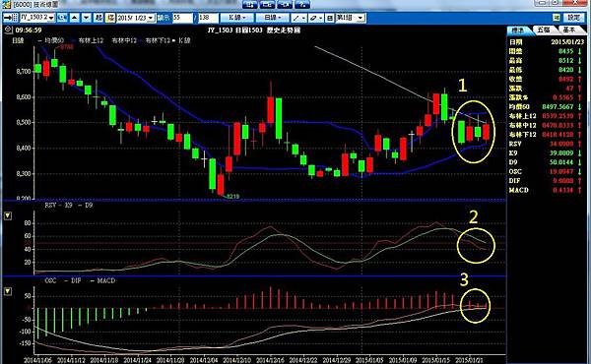Click the chart title JY_1503 日圓1503
Viewport: 591px width, 364px height.
234,30
